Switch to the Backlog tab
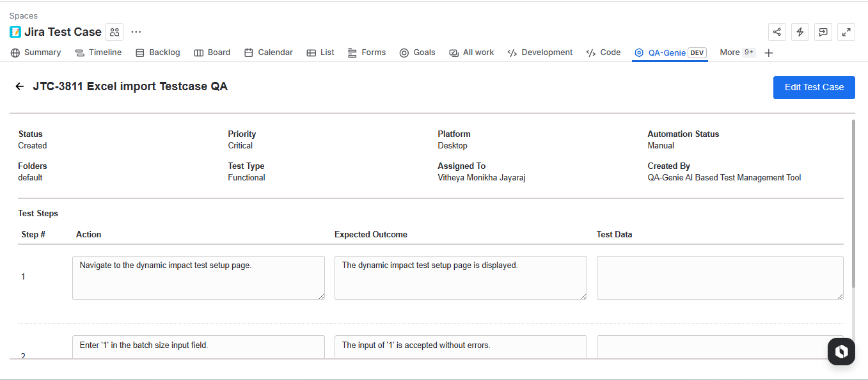This screenshot has height=380, width=868. (x=158, y=52)
